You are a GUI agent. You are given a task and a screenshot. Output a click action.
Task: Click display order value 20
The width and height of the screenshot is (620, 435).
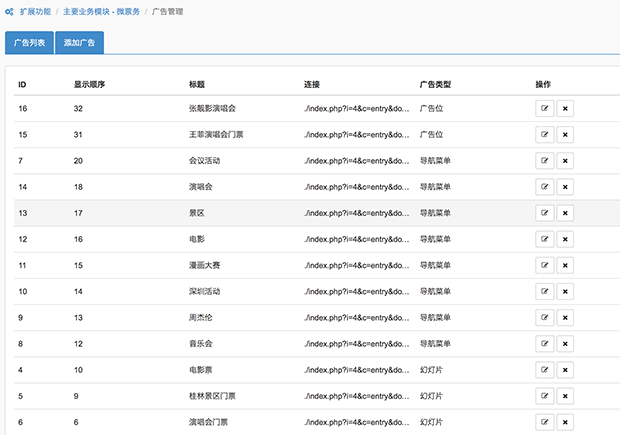[78, 161]
